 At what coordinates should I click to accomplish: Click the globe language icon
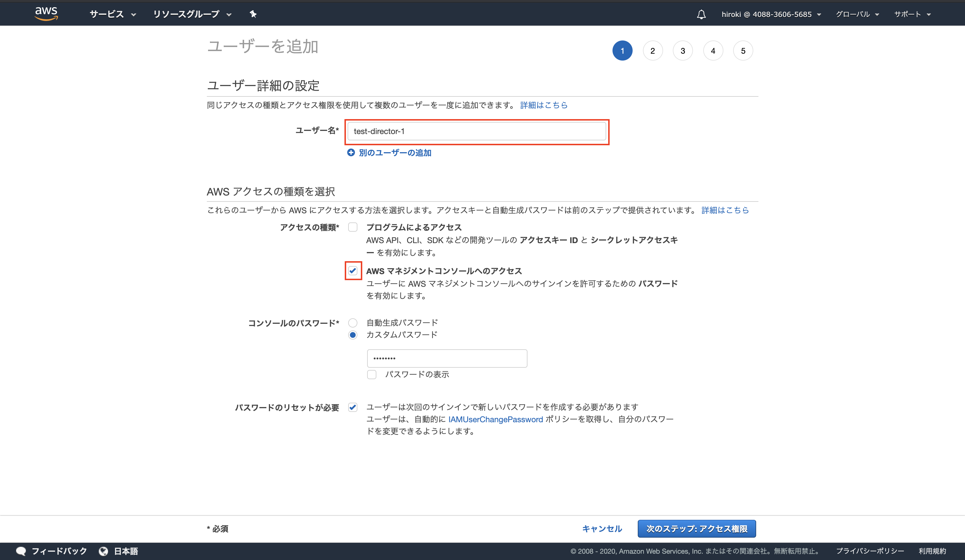(103, 551)
